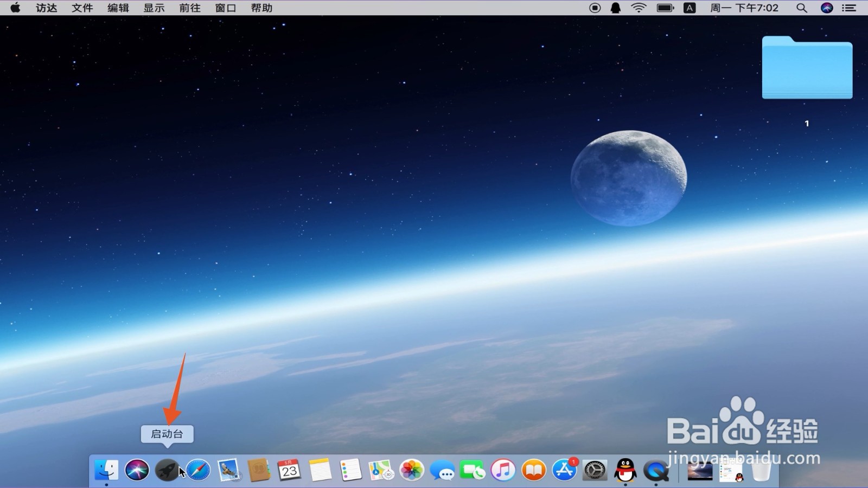Open Maps app in the Dock
The image size is (868, 488).
coord(381,470)
